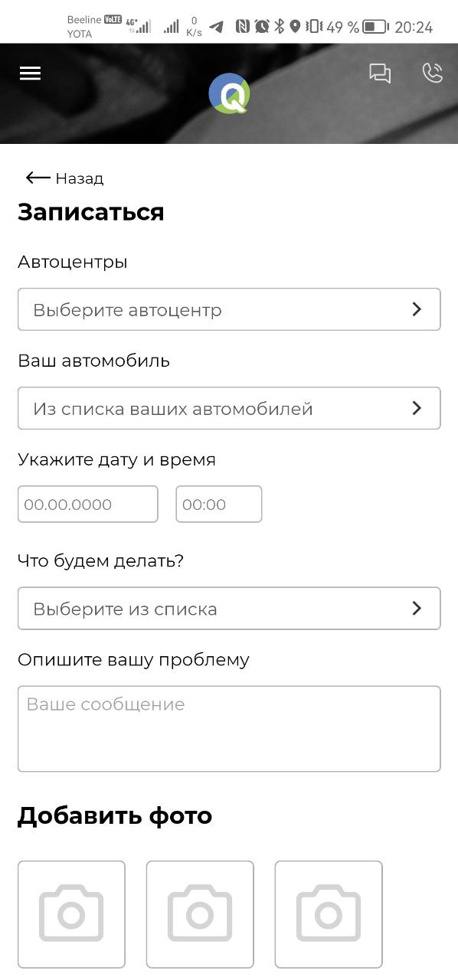This screenshot has height=980, width=458.
Task: Expand the chevron in the "Что будем делать?" field
Action: pos(417,609)
